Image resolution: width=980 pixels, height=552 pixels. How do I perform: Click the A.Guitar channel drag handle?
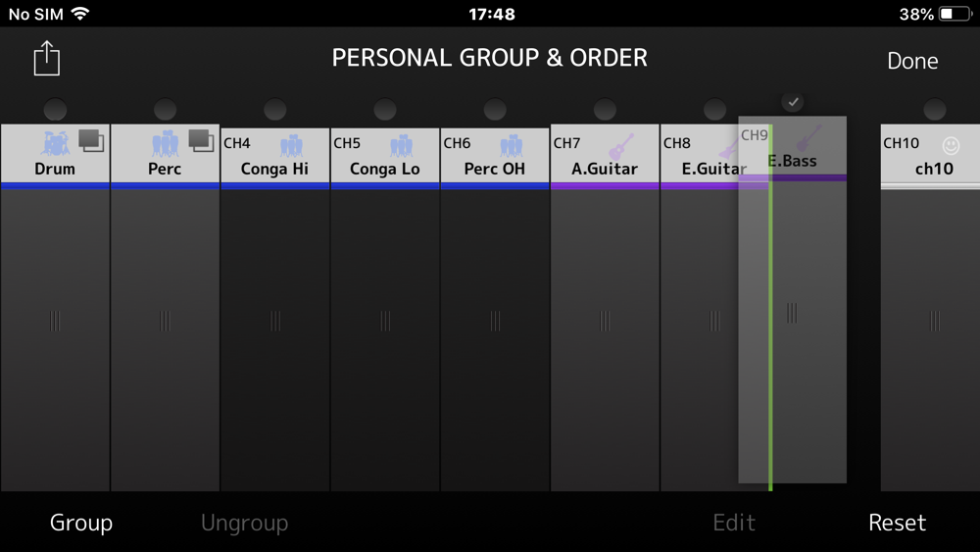(605, 321)
